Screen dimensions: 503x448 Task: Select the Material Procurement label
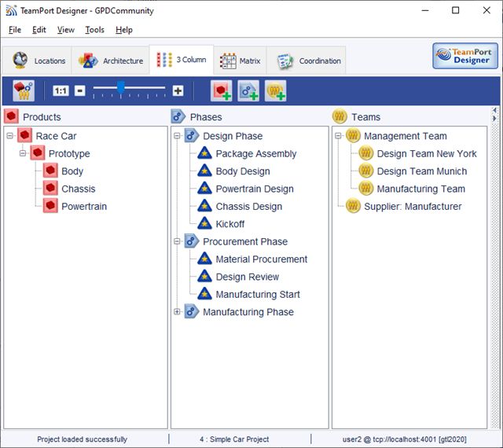(x=262, y=259)
